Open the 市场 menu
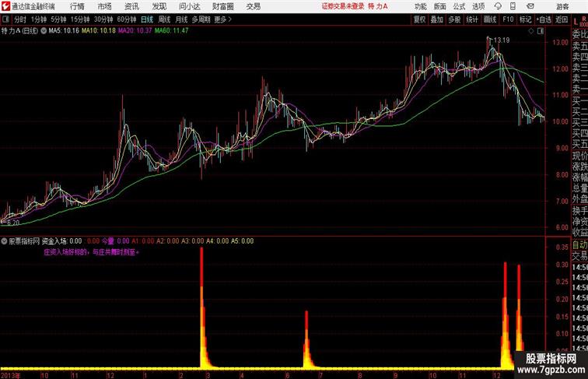 click(104, 6)
